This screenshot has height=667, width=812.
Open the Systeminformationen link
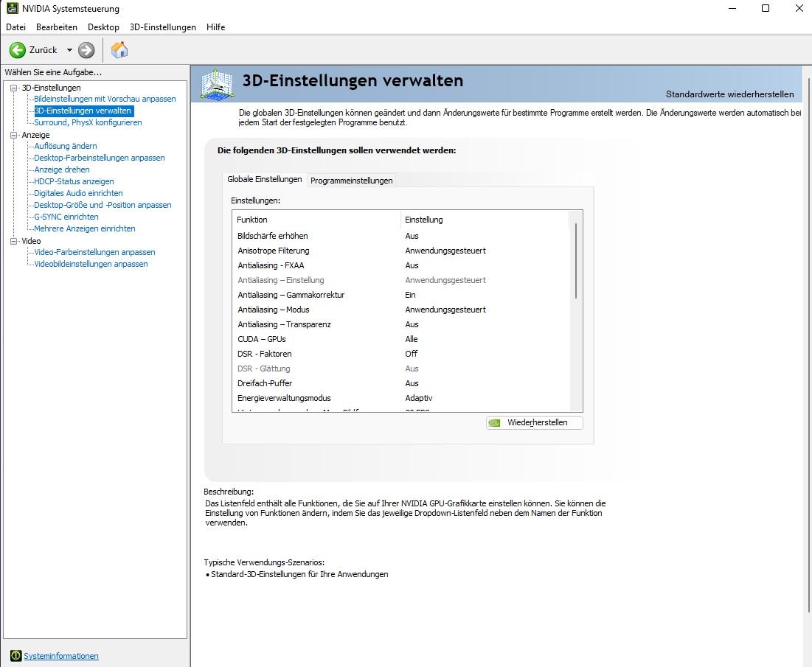point(61,656)
